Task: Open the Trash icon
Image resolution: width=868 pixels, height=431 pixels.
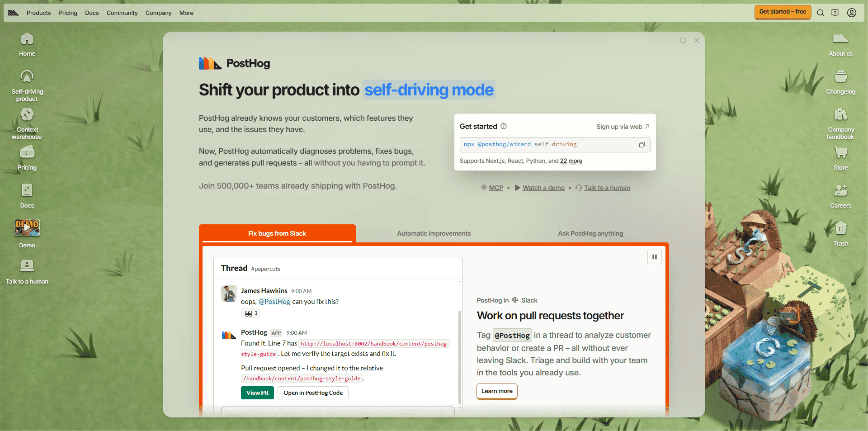Action: [x=840, y=233]
